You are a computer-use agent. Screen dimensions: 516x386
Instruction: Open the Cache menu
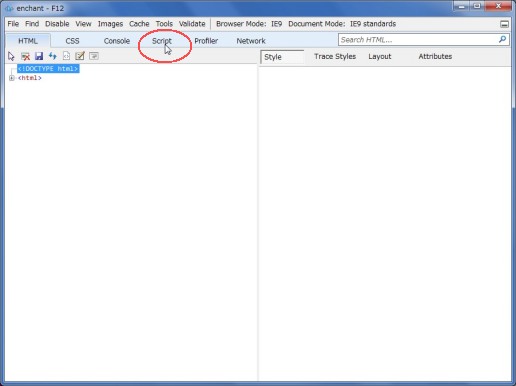tap(139, 24)
